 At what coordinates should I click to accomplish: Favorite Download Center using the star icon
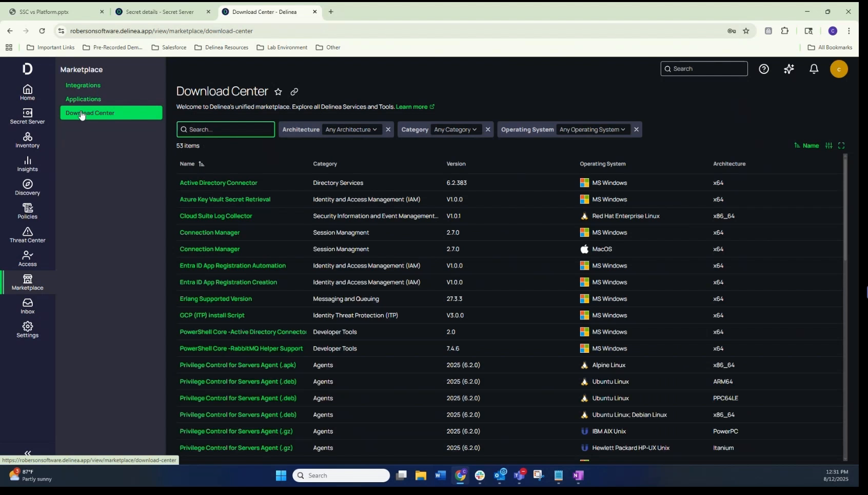[x=279, y=92]
